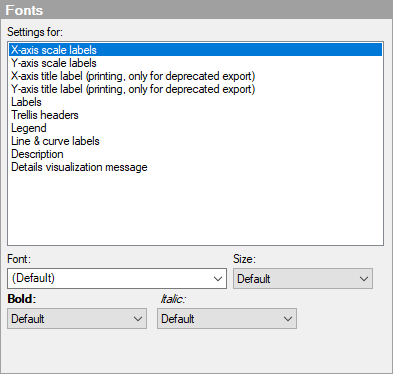Click the Bold dropdown chevron arrow
This screenshot has height=374, width=393.
click(138, 319)
